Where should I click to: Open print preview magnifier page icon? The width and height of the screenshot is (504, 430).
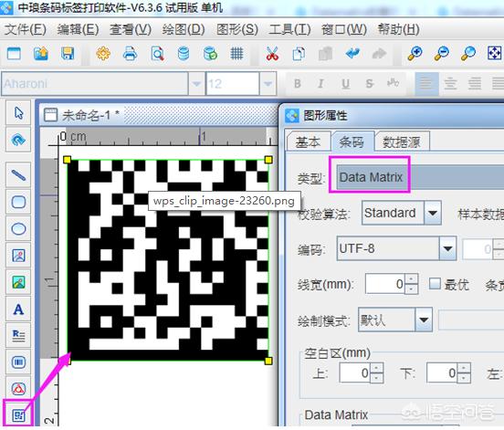click(x=157, y=53)
